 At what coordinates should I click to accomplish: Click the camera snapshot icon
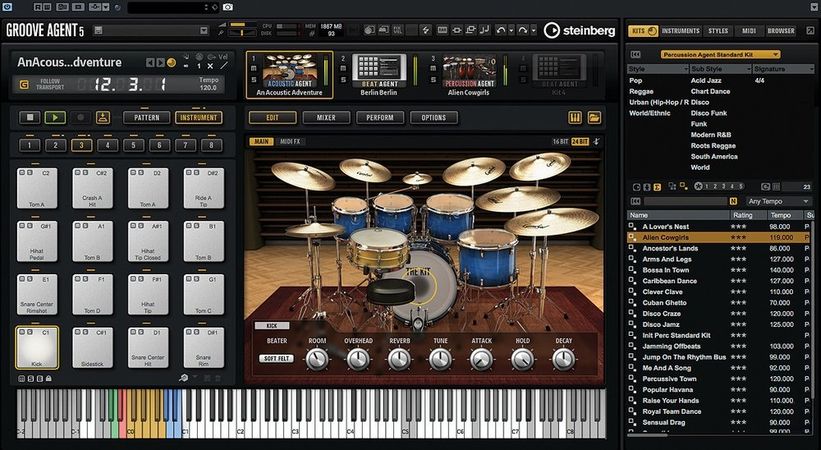pyautogui.click(x=228, y=6)
